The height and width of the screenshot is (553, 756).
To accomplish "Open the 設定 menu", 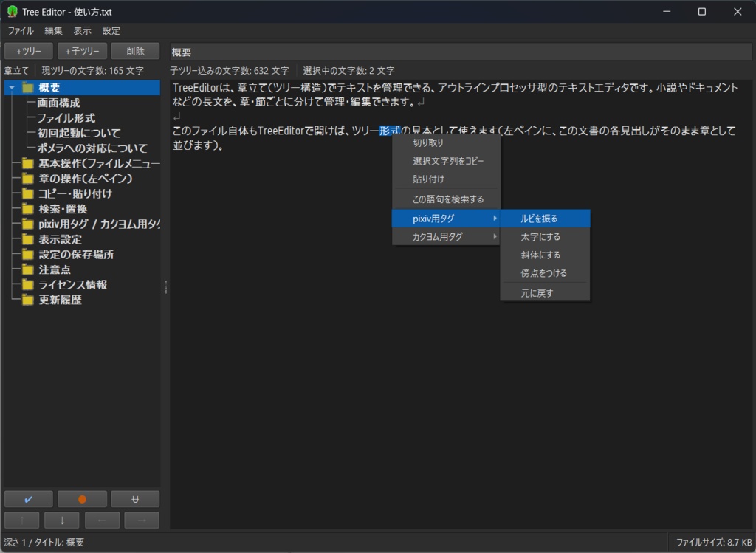I will pos(111,30).
